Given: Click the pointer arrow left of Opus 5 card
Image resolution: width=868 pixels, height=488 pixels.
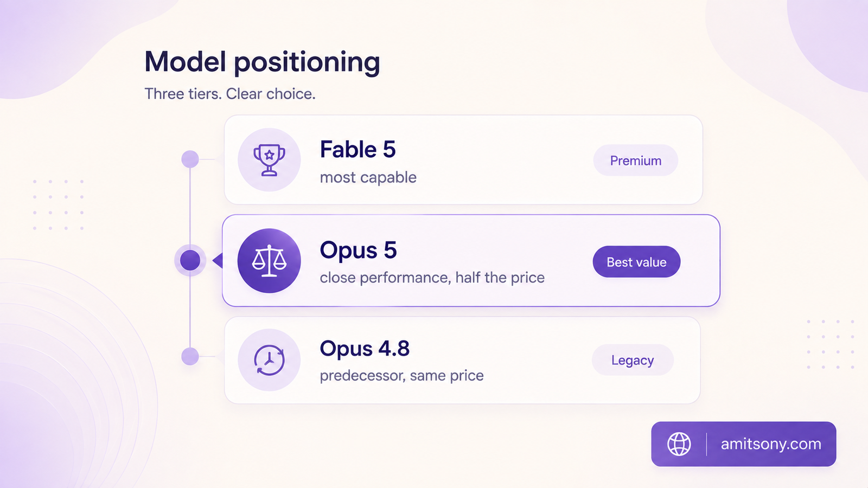Looking at the screenshot, I should point(218,261).
